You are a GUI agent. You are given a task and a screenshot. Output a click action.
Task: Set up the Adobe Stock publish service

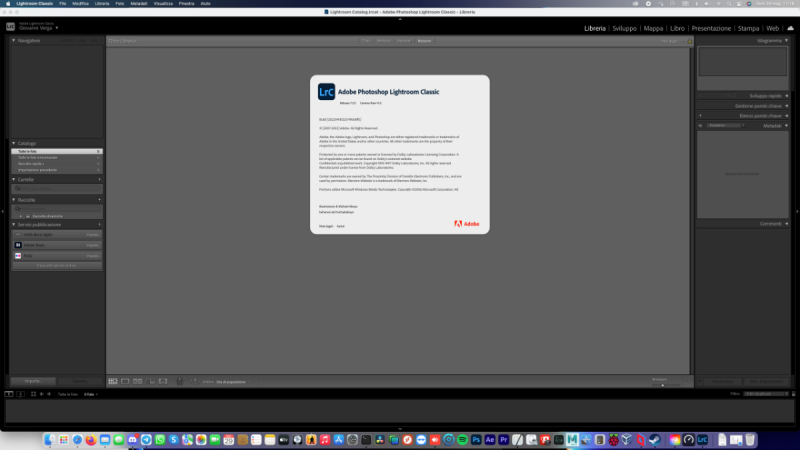93,245
